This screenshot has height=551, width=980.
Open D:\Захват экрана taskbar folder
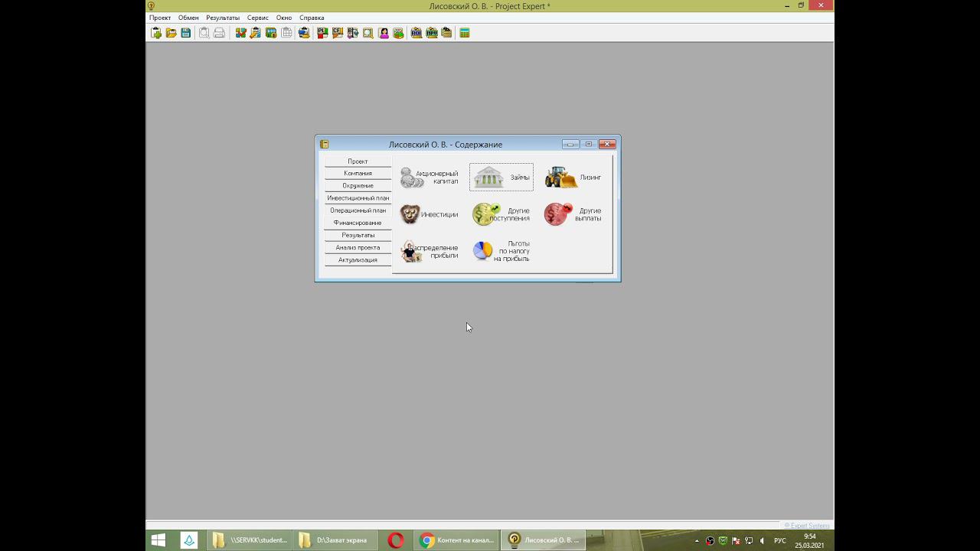[335, 540]
